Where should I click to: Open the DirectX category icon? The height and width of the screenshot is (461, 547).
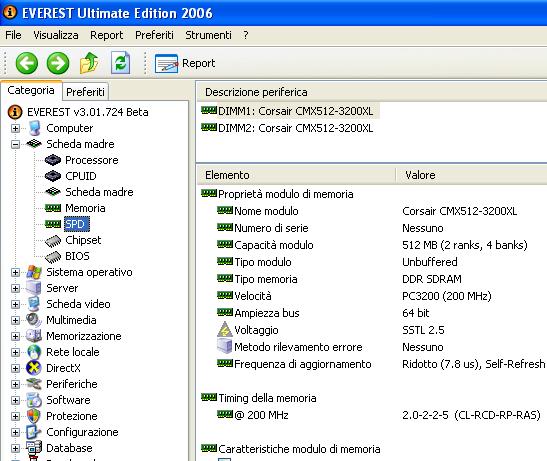(34, 368)
